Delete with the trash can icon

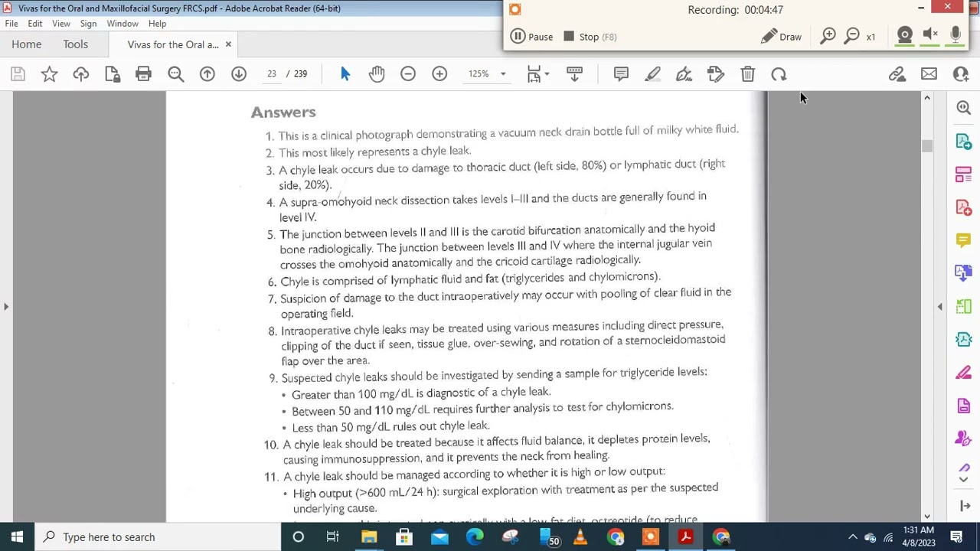(x=747, y=74)
